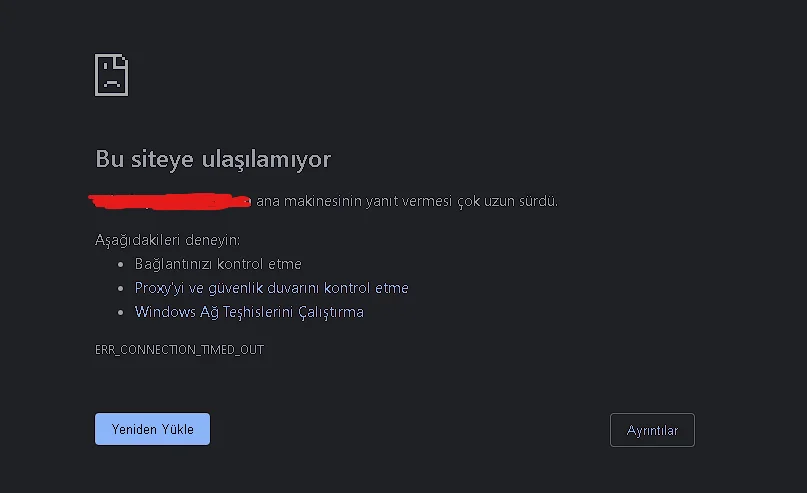Screen dimensions: 807x493
Task: Click "ana makinesinin yanıt vermesi" message text
Action: [350, 201]
